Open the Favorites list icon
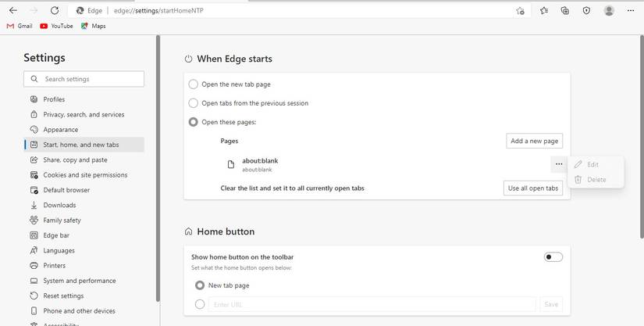 click(544, 11)
